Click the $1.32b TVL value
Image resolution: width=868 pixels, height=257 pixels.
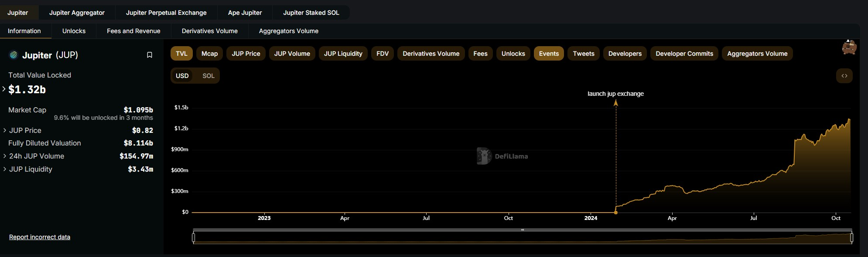[27, 89]
